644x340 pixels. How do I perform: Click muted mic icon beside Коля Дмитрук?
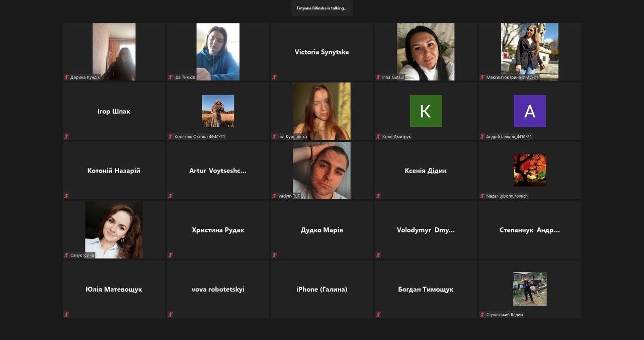378,136
